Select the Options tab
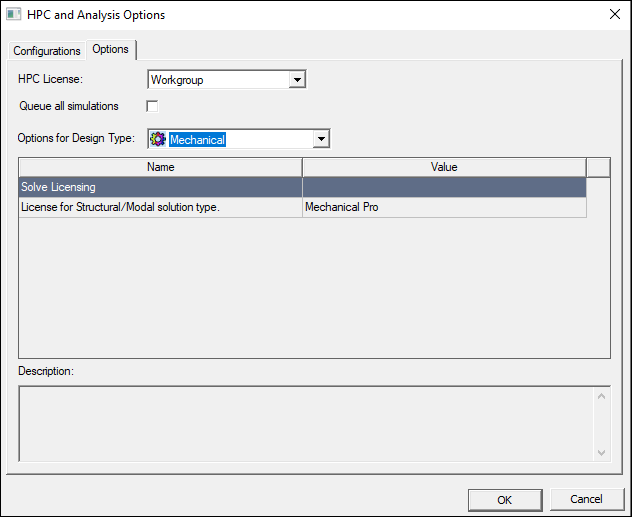The image size is (632, 517). 110,49
